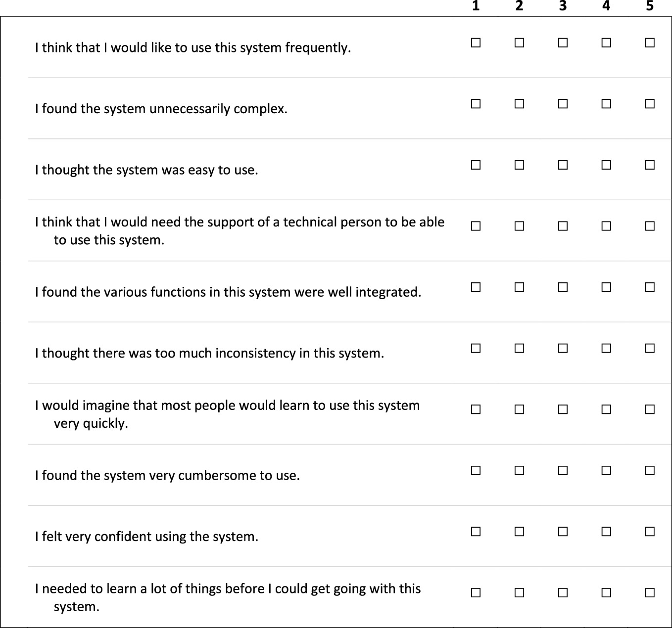Check rating 5 for 'very cumbersome to use'
The height and width of the screenshot is (628, 672).
tap(650, 470)
